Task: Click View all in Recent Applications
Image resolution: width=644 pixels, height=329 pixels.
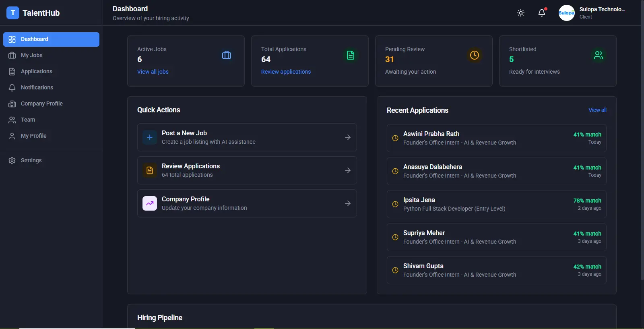Action: (x=597, y=110)
